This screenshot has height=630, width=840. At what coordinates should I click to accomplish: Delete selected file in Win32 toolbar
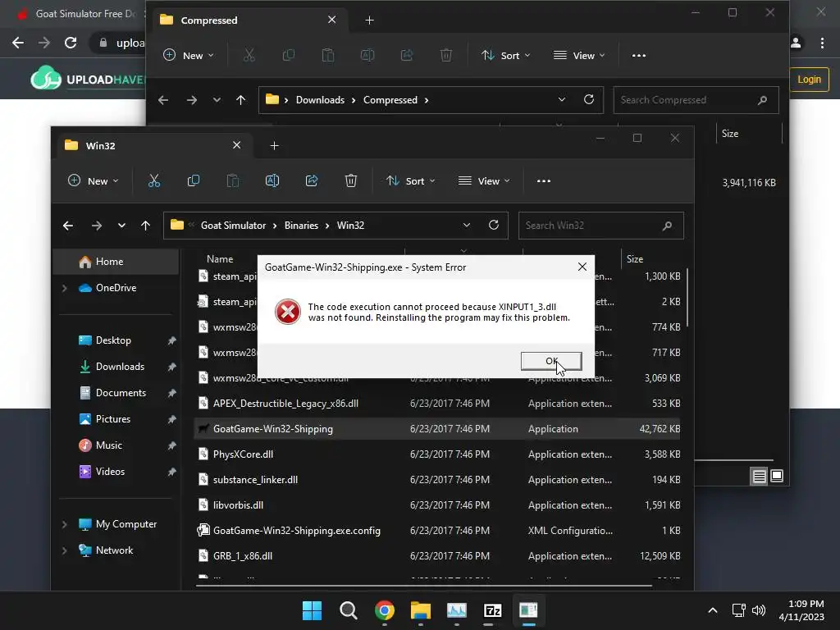(351, 181)
